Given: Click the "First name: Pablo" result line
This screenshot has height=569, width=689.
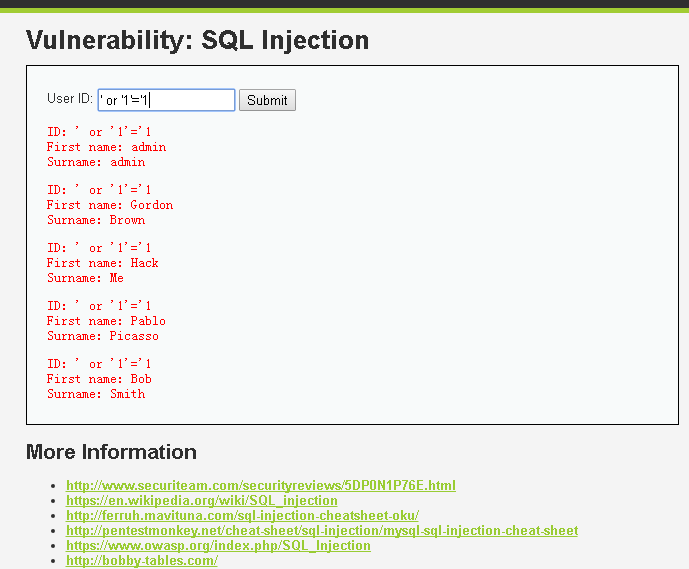Looking at the screenshot, I should click(106, 321).
